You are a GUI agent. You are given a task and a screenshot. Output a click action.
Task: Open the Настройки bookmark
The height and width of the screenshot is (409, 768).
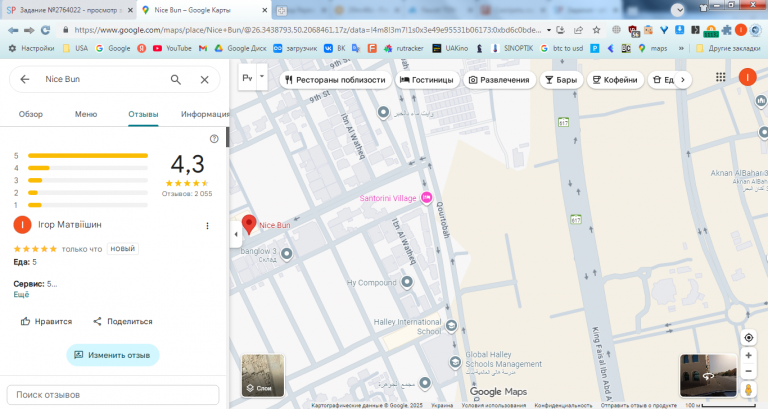(x=32, y=48)
